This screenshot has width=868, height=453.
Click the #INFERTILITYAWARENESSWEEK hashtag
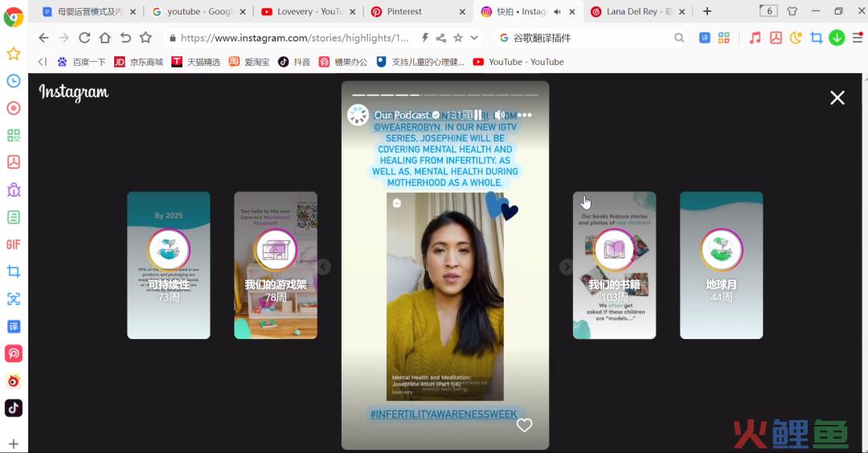coord(444,414)
